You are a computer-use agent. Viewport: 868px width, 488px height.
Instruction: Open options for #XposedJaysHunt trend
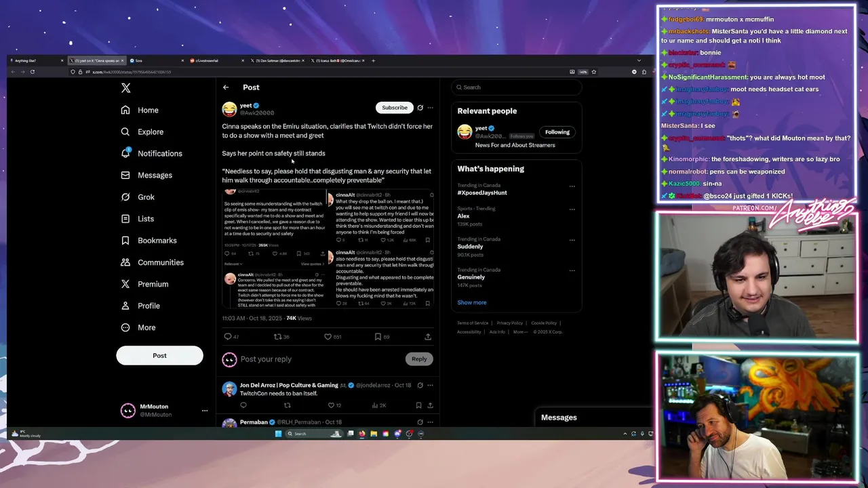click(x=572, y=186)
